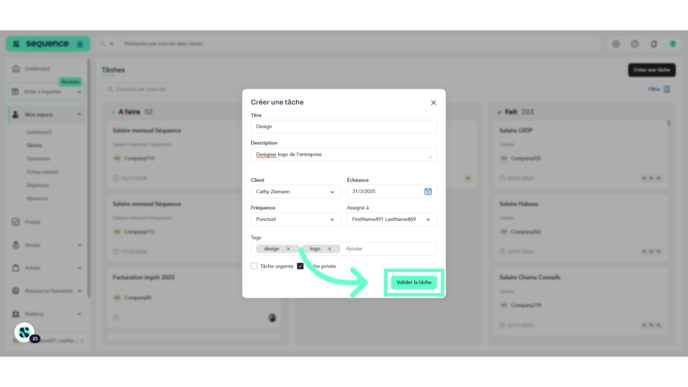Open Timesheet in the sidebar submenu
The height and width of the screenshot is (387, 688).
[38, 158]
